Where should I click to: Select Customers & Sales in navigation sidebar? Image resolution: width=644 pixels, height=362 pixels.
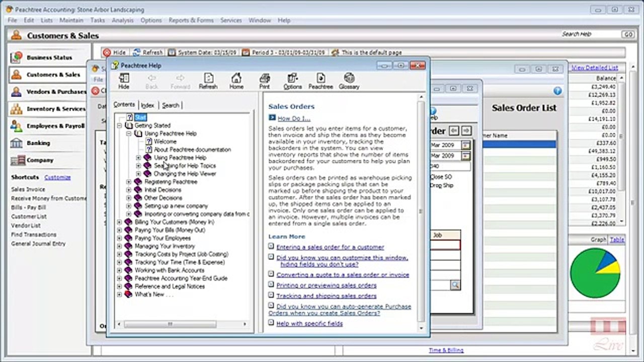49,74
